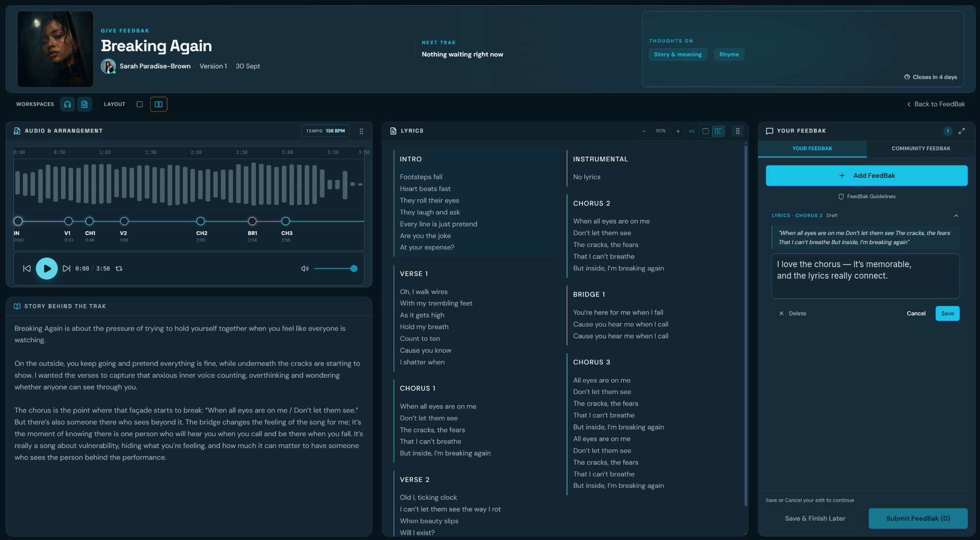Click the lyrics panel vertical scrollbar
The height and width of the screenshot is (540, 980).
pos(746,326)
